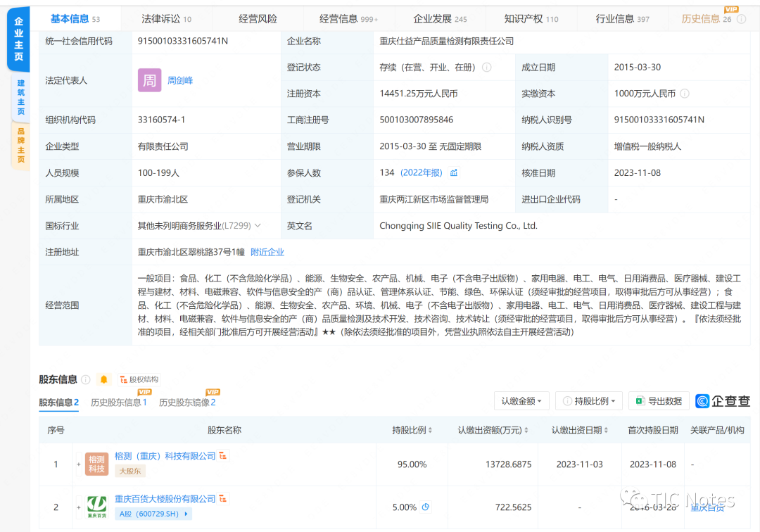Viewport: 760px width, 532px height.
Task: Switch to 经营信息 tab
Action: point(348,19)
